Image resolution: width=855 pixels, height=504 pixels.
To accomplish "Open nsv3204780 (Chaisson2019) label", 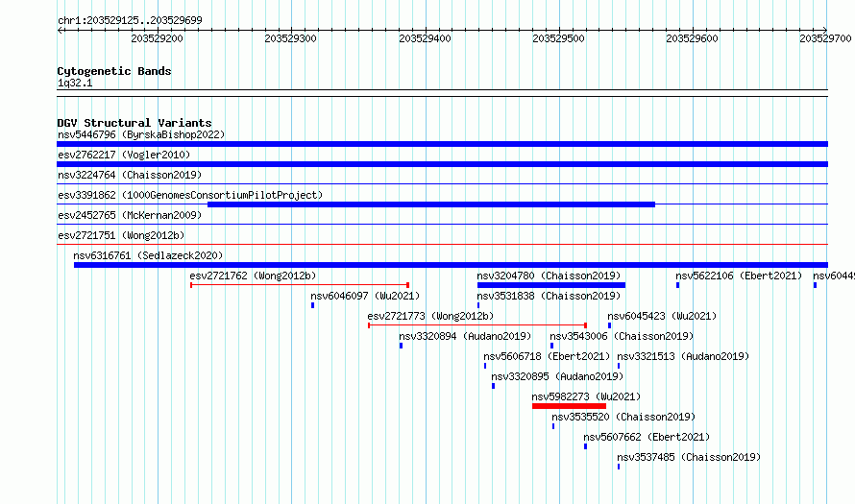I will pos(550,276).
